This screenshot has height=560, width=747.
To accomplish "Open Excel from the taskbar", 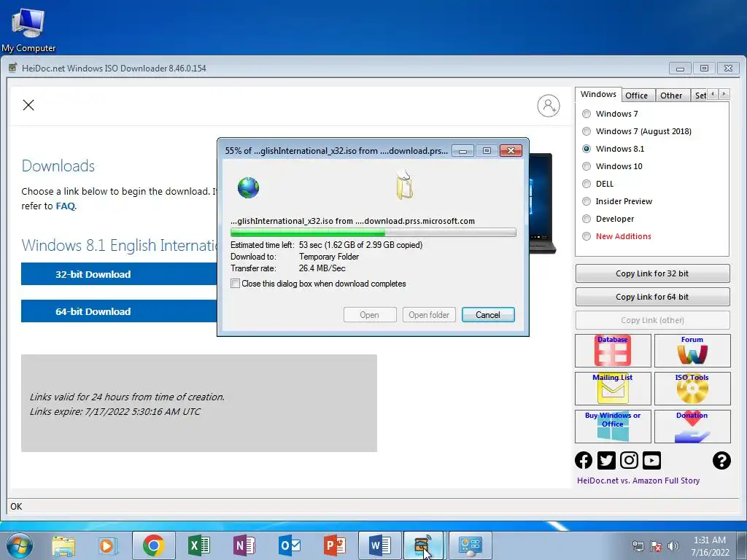I will pyautogui.click(x=198, y=545).
